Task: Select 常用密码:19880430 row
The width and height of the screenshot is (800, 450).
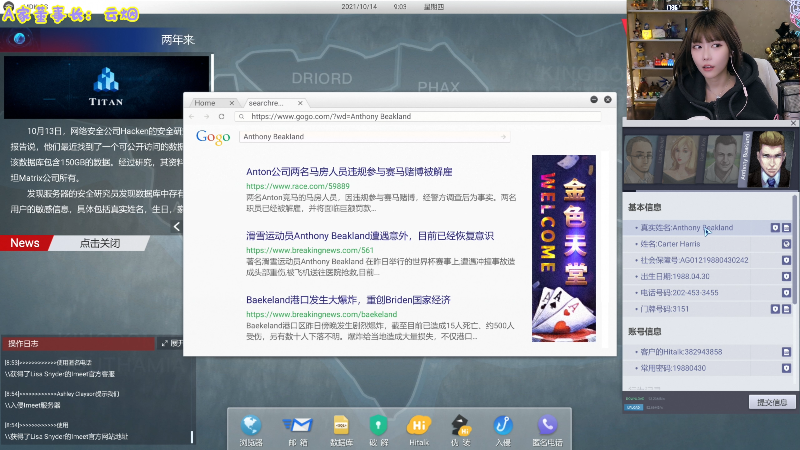Action: pos(708,368)
